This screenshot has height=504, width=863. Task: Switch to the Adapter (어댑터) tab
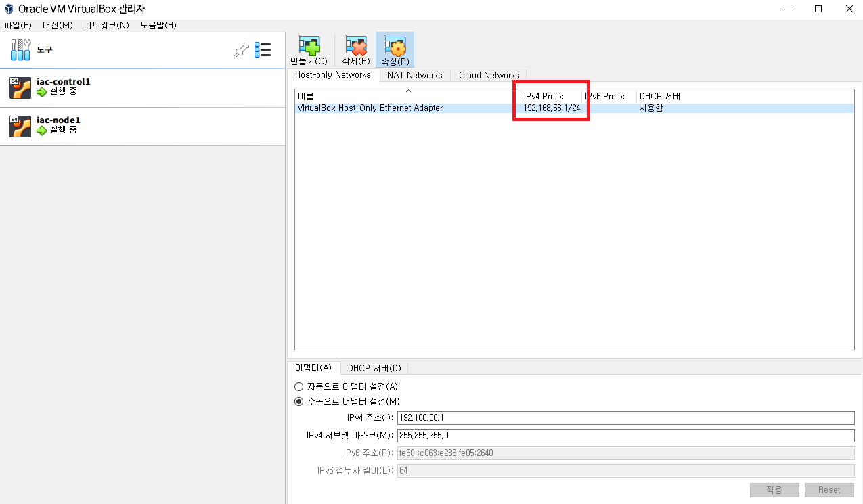(x=313, y=367)
